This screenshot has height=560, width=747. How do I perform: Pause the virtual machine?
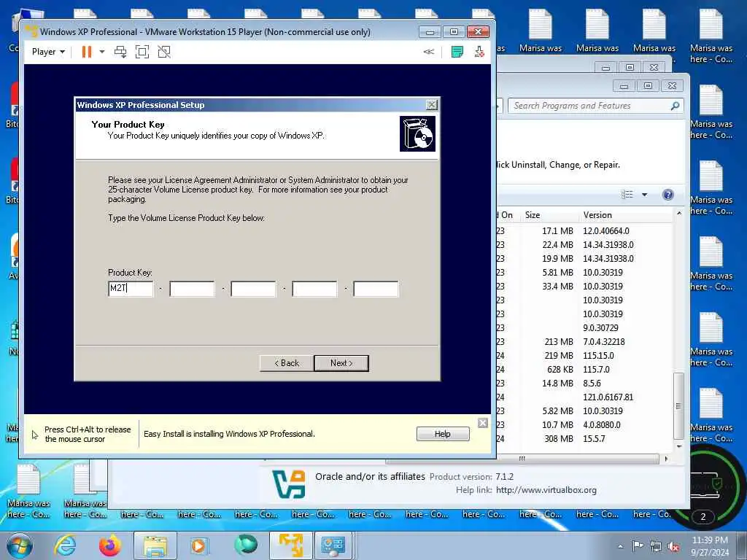pos(86,52)
